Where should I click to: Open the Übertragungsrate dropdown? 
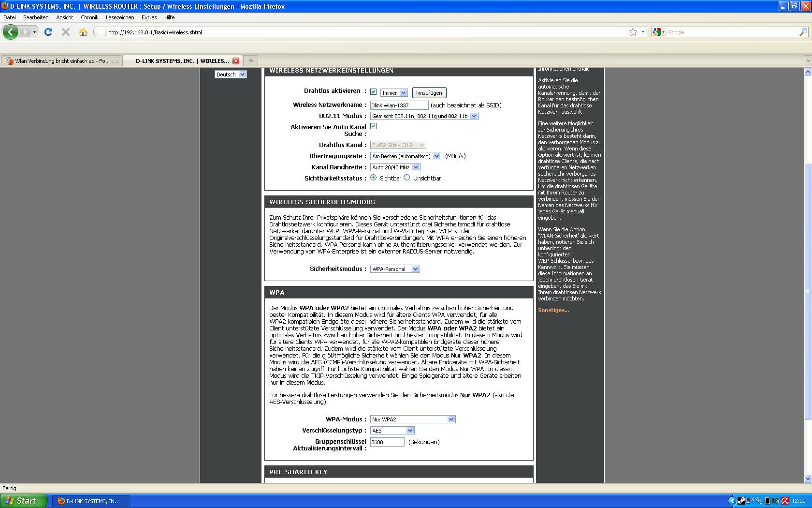406,156
